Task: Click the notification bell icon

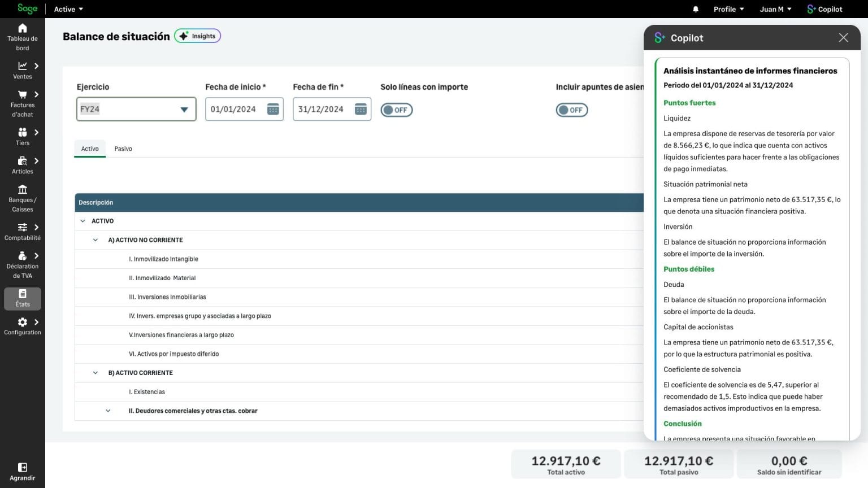Action: 696,8
